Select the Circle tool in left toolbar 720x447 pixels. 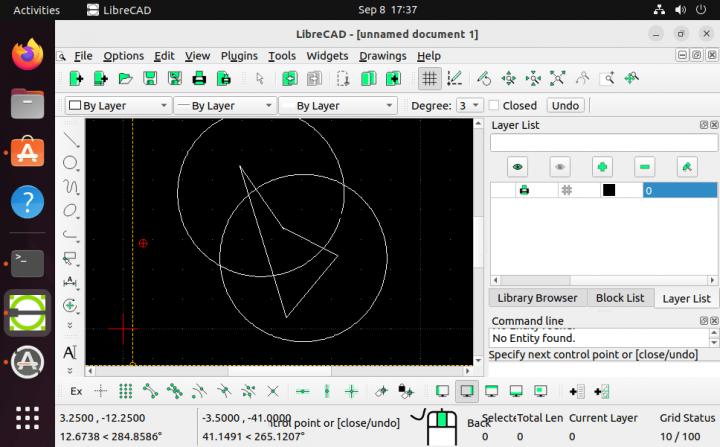tap(71, 163)
